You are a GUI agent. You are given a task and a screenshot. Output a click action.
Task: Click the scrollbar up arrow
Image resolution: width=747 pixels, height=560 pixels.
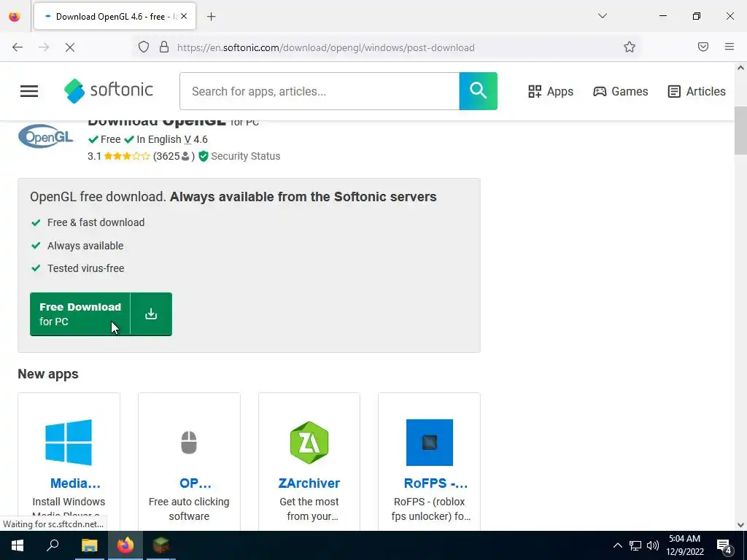coord(740,68)
